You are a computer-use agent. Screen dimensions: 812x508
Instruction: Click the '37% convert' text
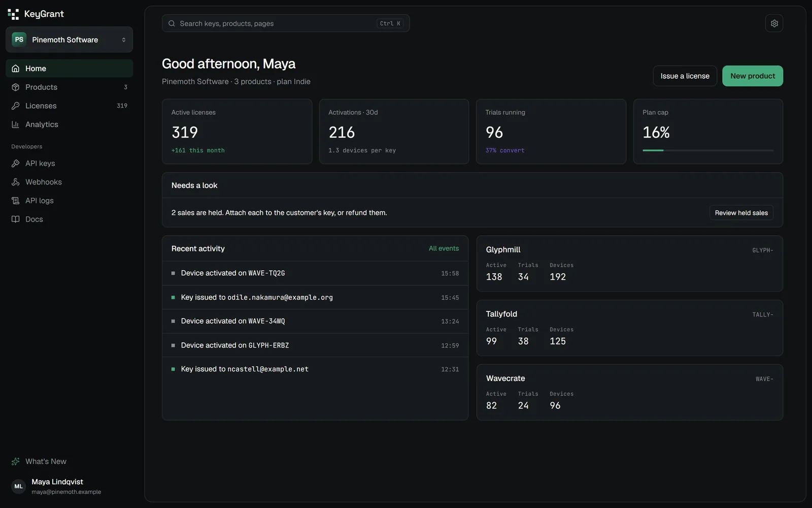[505, 150]
